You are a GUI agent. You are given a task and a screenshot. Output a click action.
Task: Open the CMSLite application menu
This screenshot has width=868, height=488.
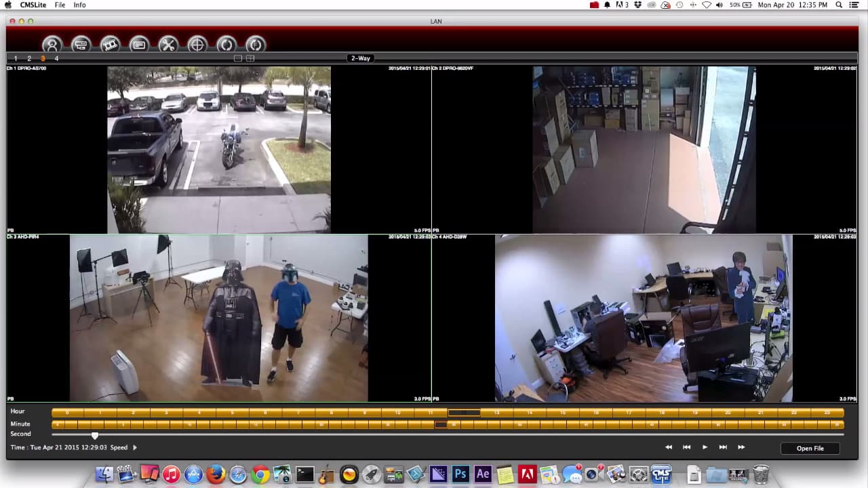[33, 5]
